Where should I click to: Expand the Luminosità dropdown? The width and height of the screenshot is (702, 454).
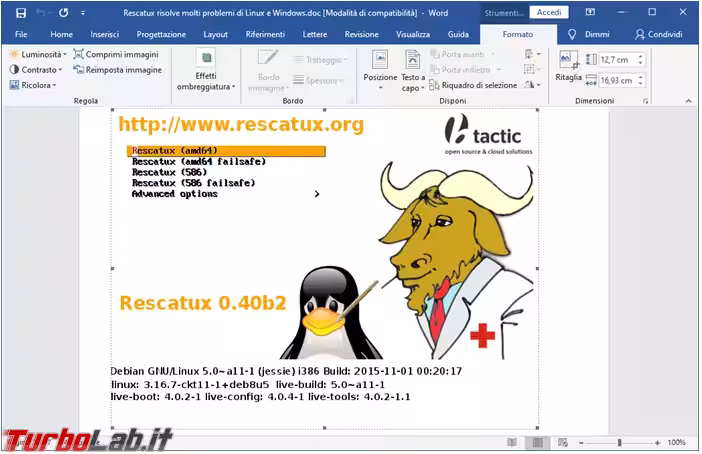[39, 54]
